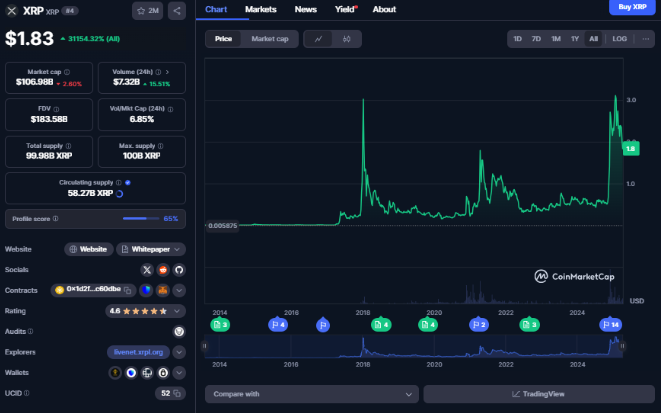
Task: Switch to candlestick chart view
Action: click(x=346, y=39)
